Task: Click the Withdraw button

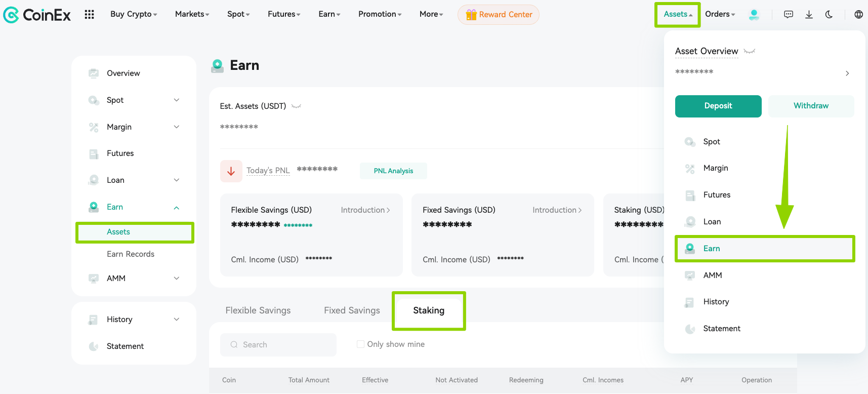Action: click(811, 106)
